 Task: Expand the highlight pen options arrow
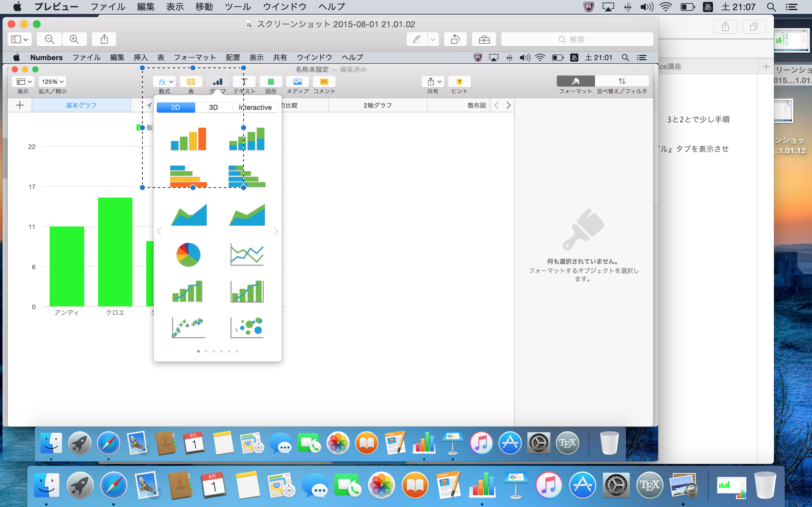click(x=433, y=40)
